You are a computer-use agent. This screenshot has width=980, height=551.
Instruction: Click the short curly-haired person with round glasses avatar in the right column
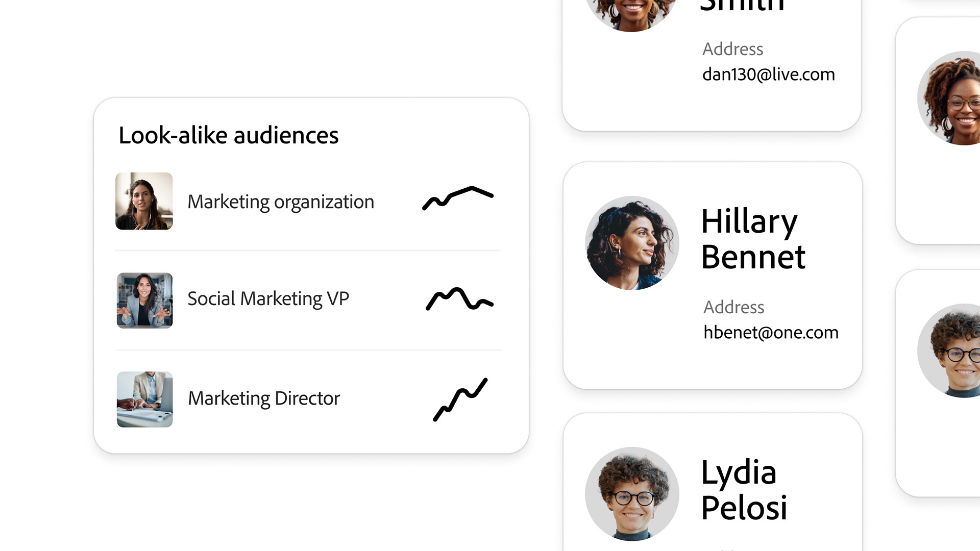point(949,350)
